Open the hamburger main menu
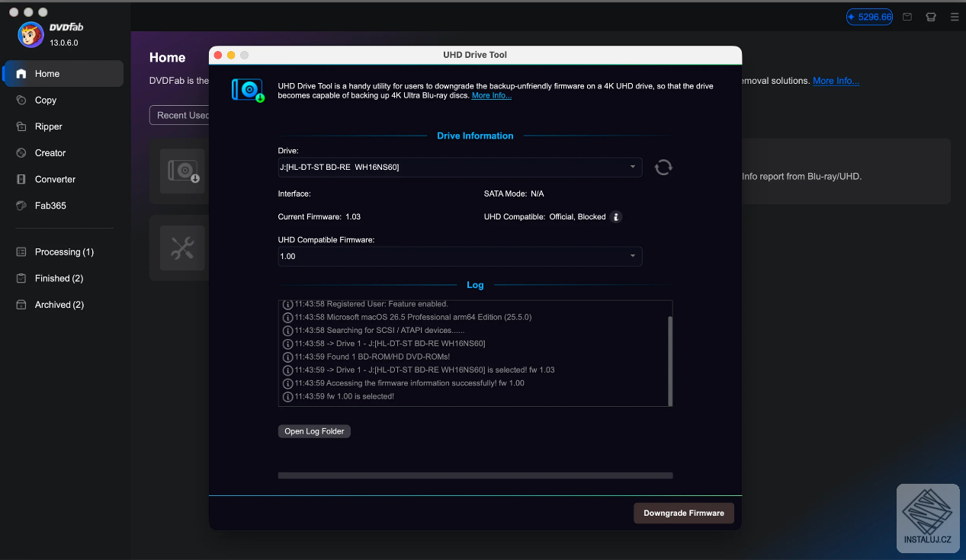The image size is (966, 560). tap(955, 17)
